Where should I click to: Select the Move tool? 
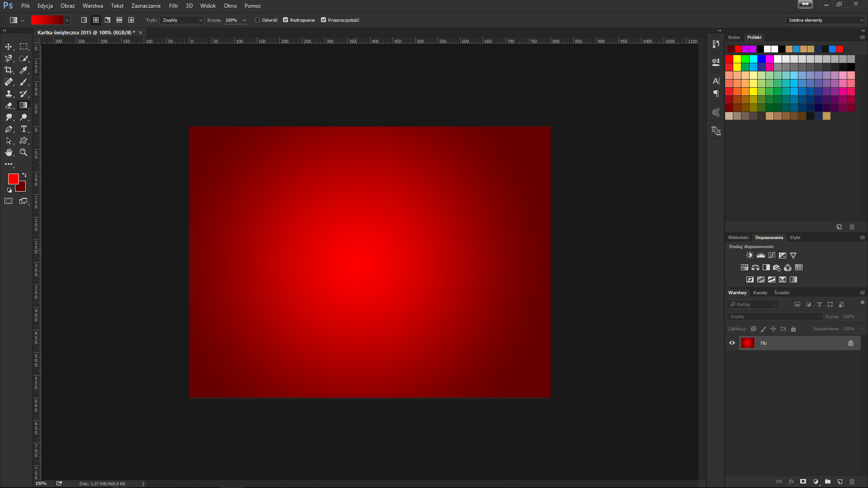[x=9, y=47]
